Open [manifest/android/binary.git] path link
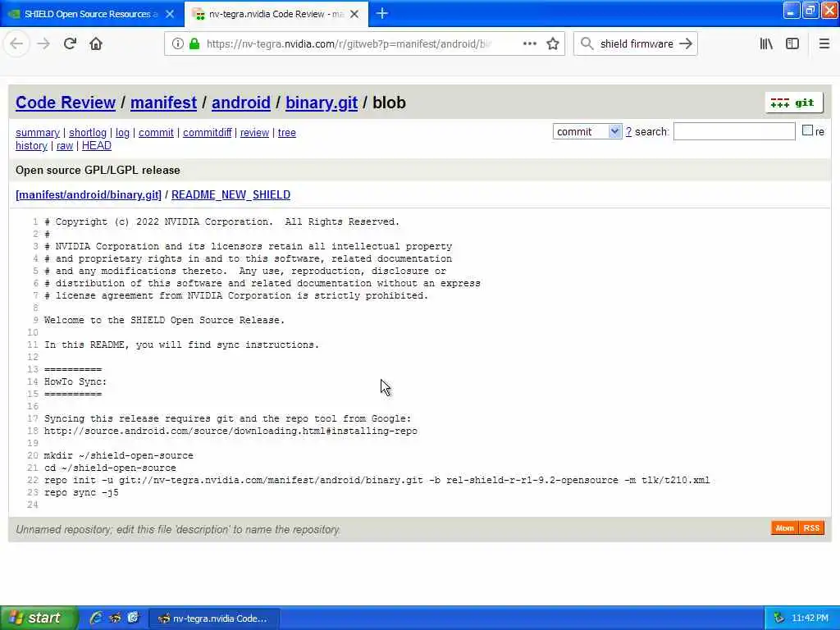This screenshot has height=630, width=840. click(x=89, y=194)
